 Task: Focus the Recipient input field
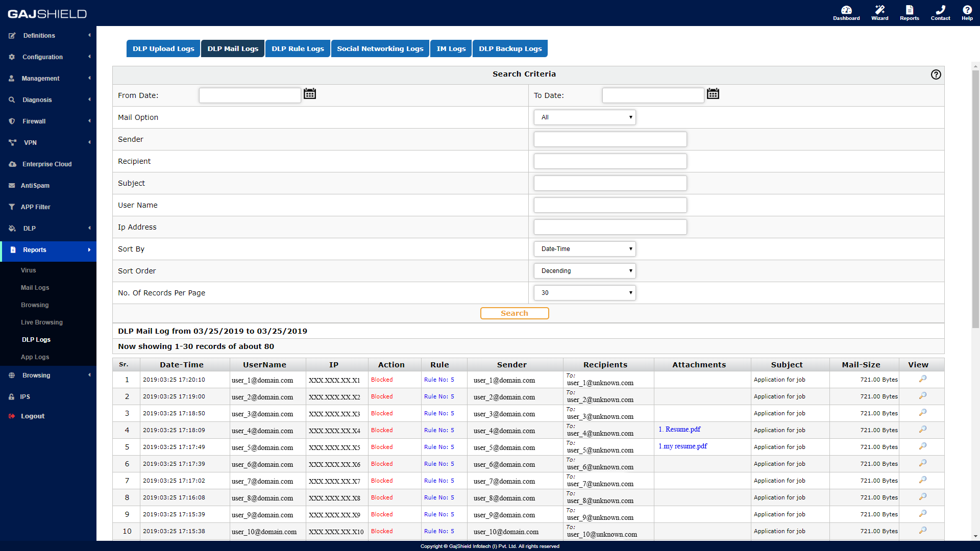[610, 161]
